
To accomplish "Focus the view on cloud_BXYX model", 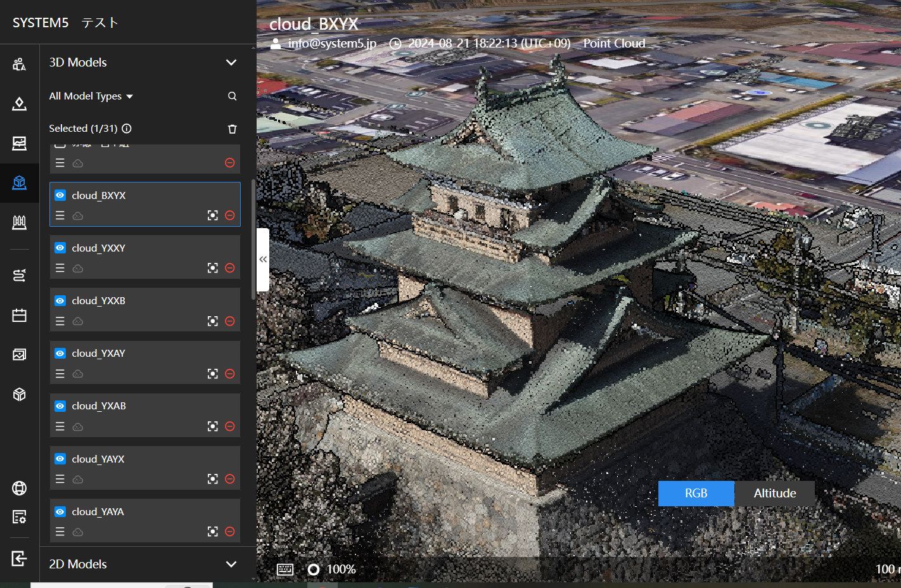I will [x=213, y=215].
